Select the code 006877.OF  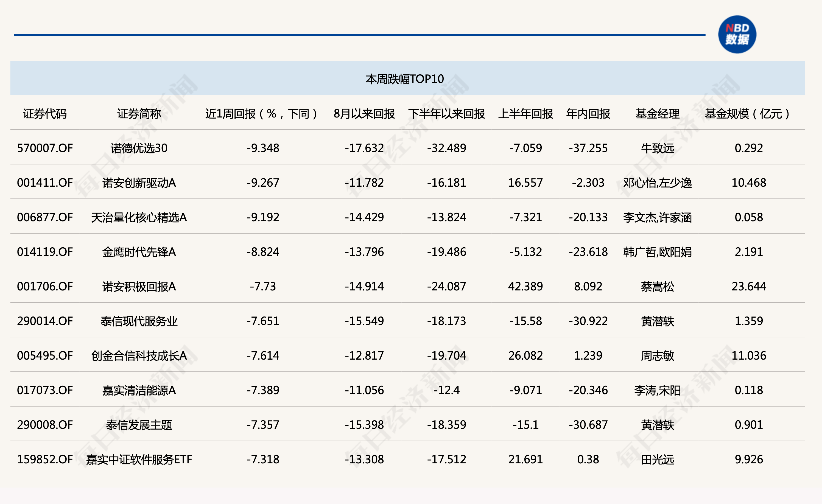coord(45,217)
